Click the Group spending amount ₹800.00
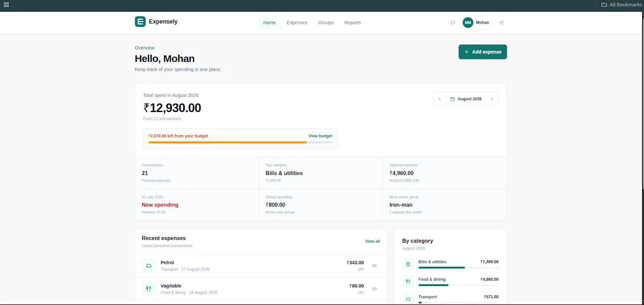Screen dimensions: 644x305 point(275,205)
